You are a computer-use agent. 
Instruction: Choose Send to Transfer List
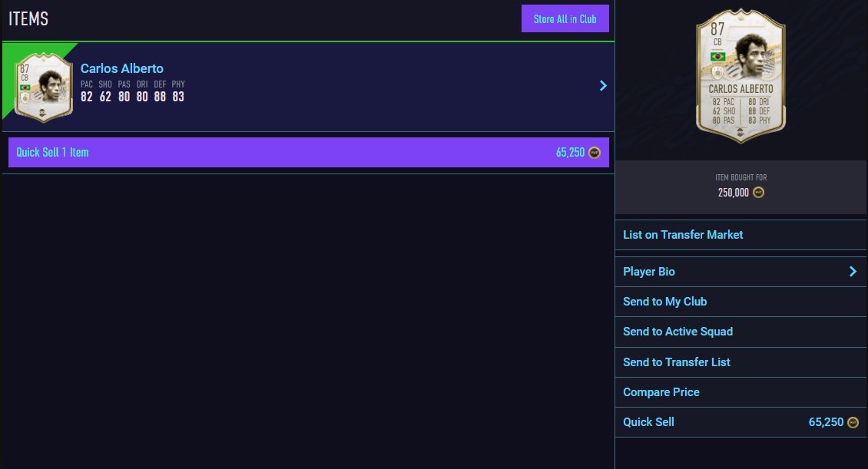pos(740,362)
